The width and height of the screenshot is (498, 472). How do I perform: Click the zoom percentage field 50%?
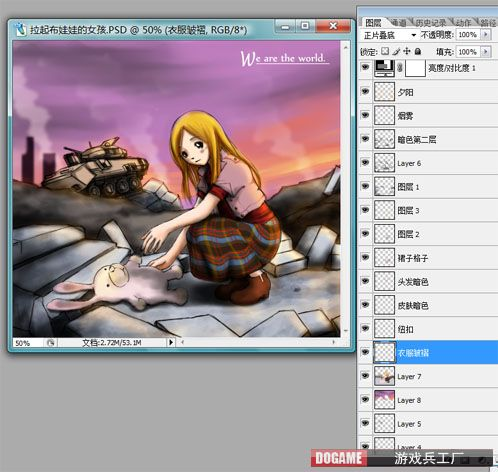[x=28, y=343]
